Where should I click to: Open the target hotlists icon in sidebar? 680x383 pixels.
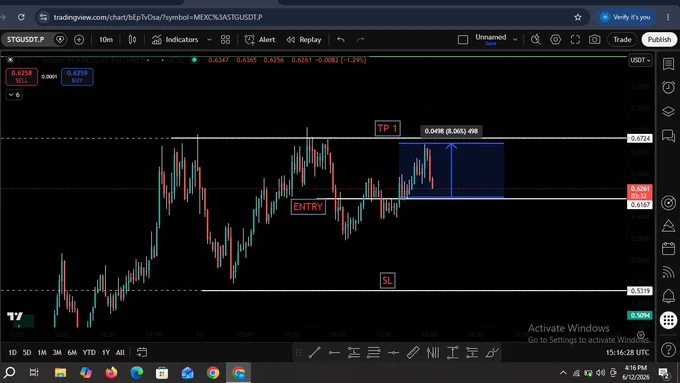[668, 203]
